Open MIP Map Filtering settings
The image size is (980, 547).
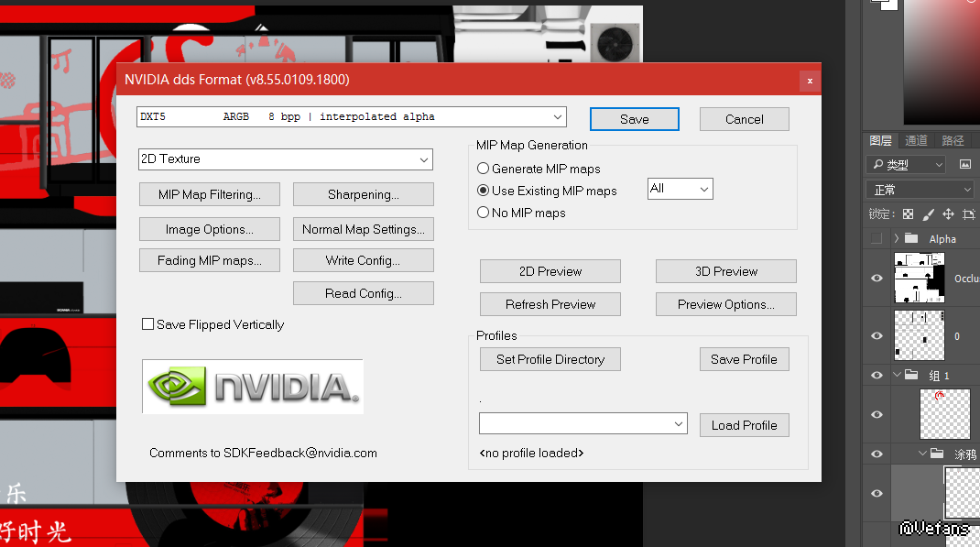tap(210, 194)
